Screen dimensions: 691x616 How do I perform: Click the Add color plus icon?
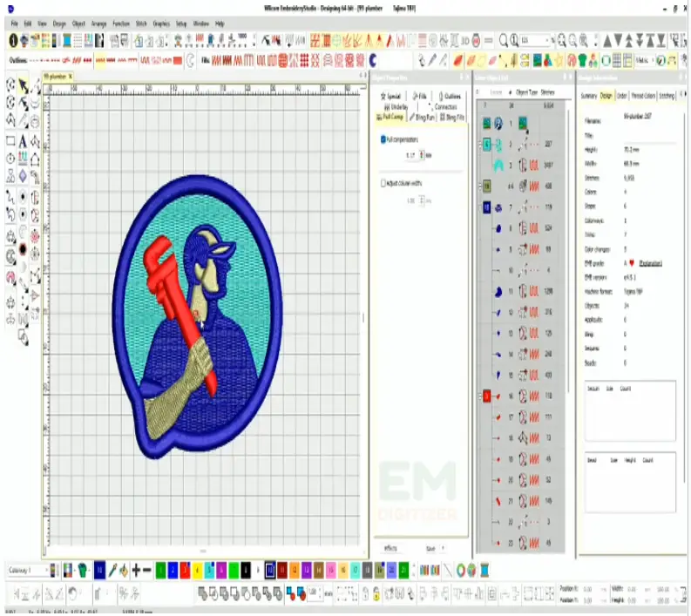point(136,571)
